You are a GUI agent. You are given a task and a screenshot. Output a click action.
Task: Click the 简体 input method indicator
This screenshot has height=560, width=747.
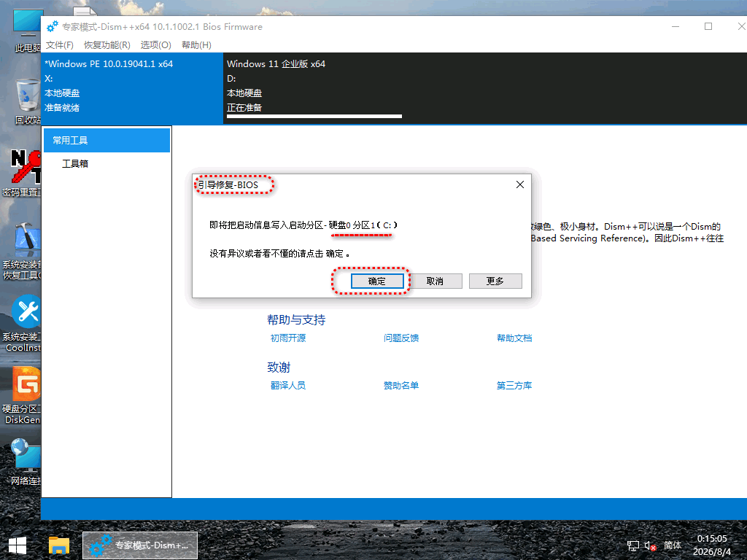coord(672,545)
